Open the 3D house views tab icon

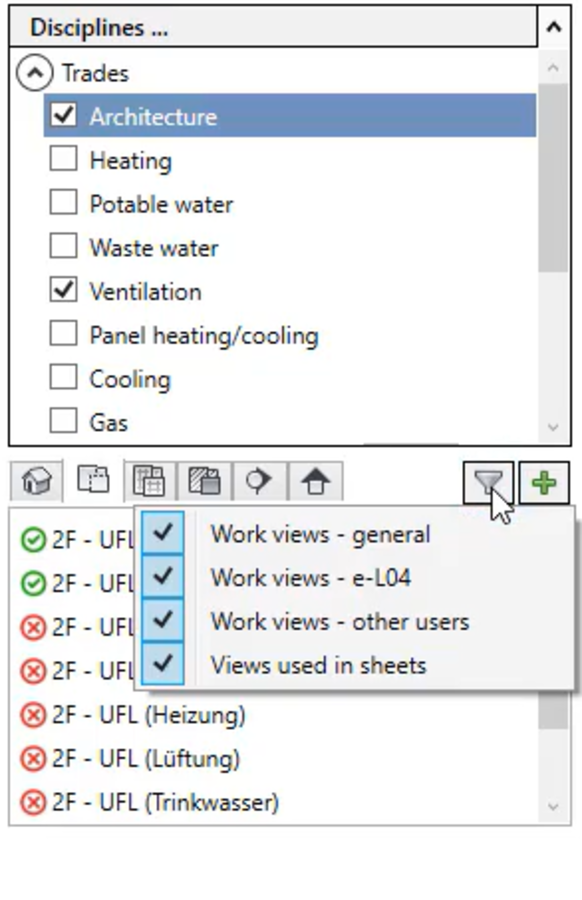click(37, 481)
